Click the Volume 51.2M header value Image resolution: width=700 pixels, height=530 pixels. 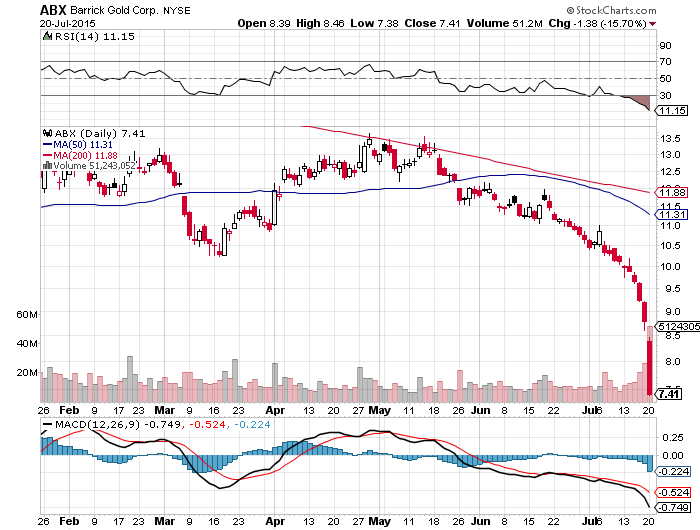point(504,23)
